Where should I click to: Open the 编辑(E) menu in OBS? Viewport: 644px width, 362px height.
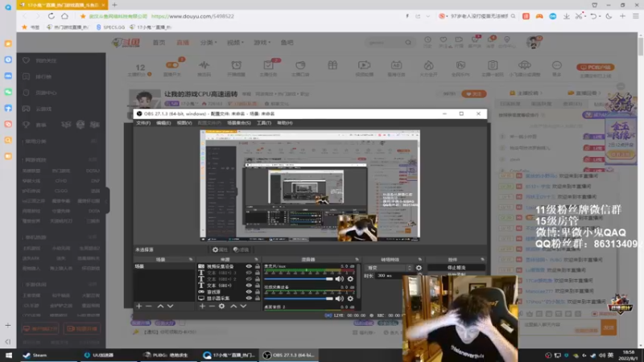click(x=163, y=123)
